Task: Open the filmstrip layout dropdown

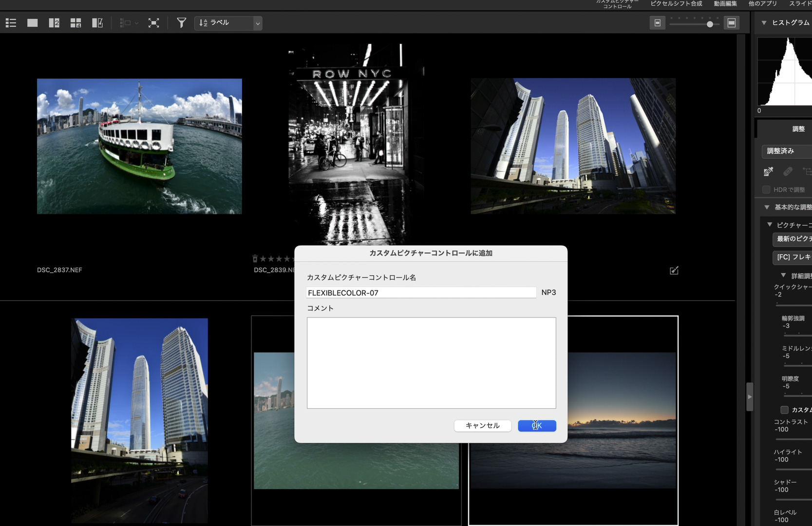Action: (x=129, y=23)
